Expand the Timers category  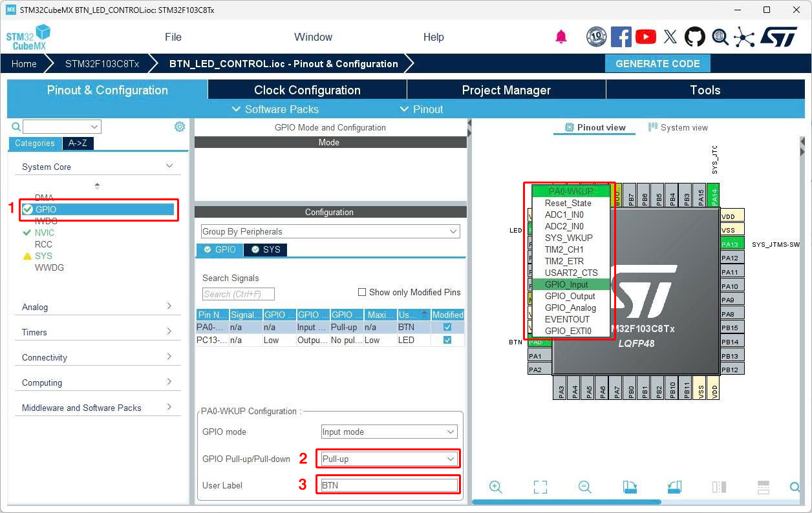tap(169, 331)
